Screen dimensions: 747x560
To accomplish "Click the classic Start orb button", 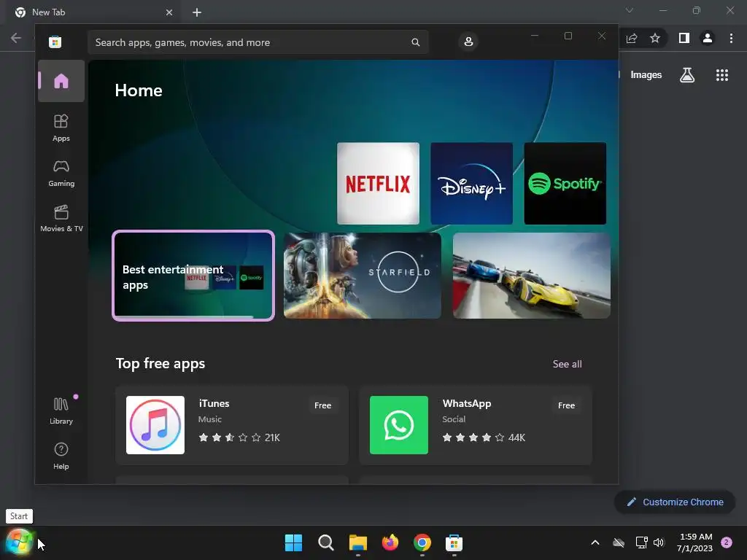I will coord(19,542).
